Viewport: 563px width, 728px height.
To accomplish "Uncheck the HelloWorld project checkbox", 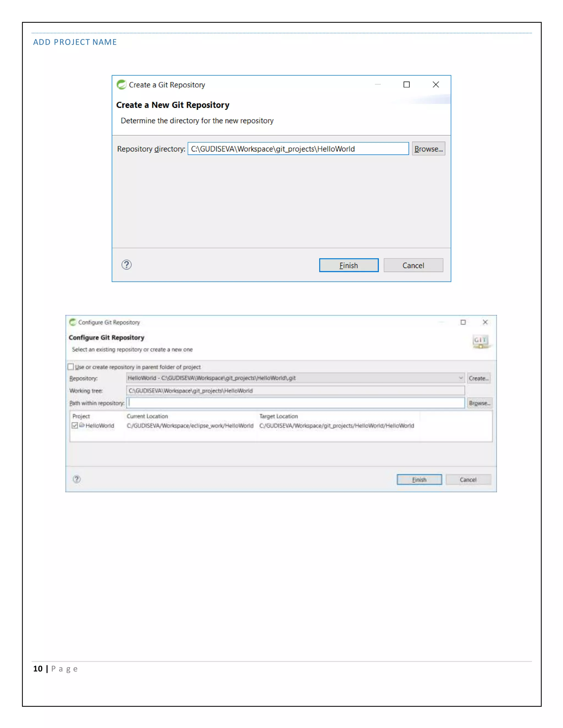I will tap(75, 425).
